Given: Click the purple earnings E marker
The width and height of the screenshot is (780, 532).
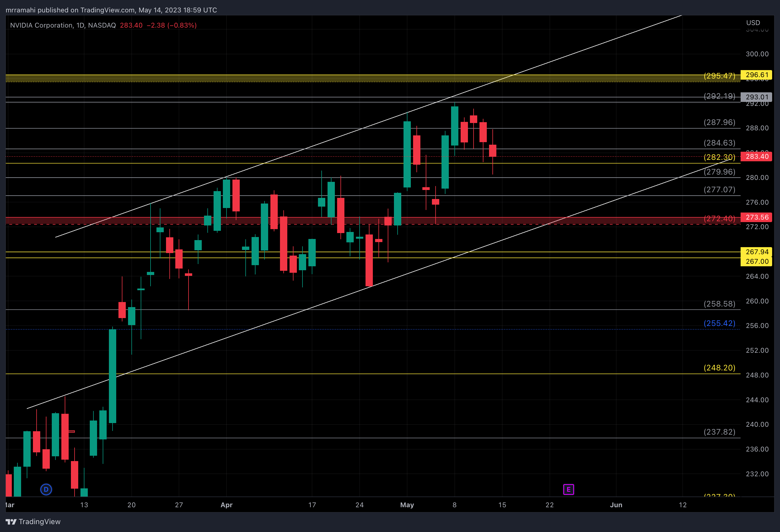Looking at the screenshot, I should [568, 489].
